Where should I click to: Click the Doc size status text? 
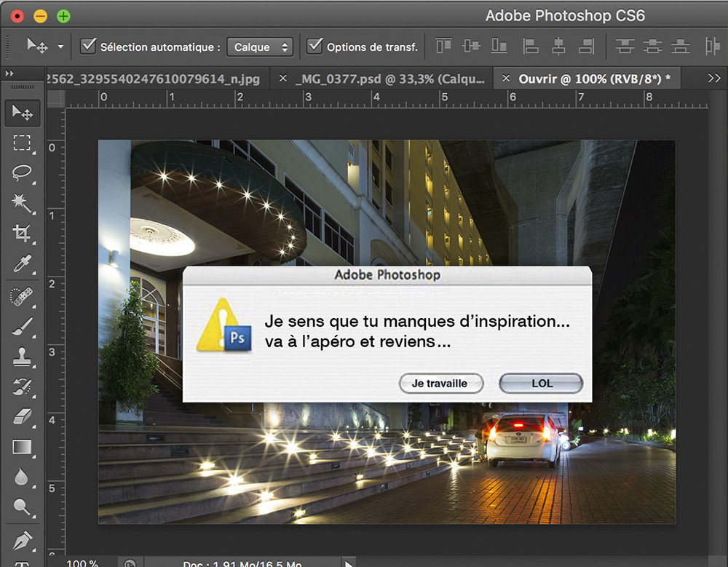tap(242, 564)
